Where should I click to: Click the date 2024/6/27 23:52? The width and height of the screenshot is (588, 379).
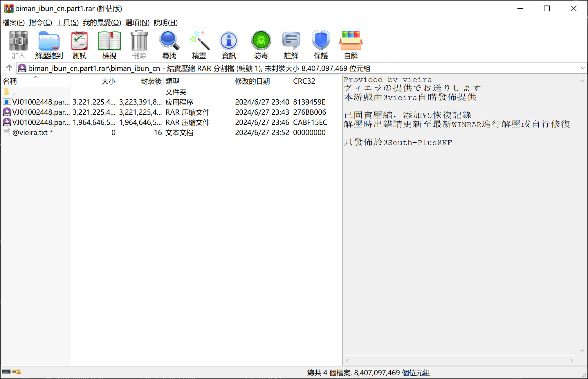[x=262, y=132]
